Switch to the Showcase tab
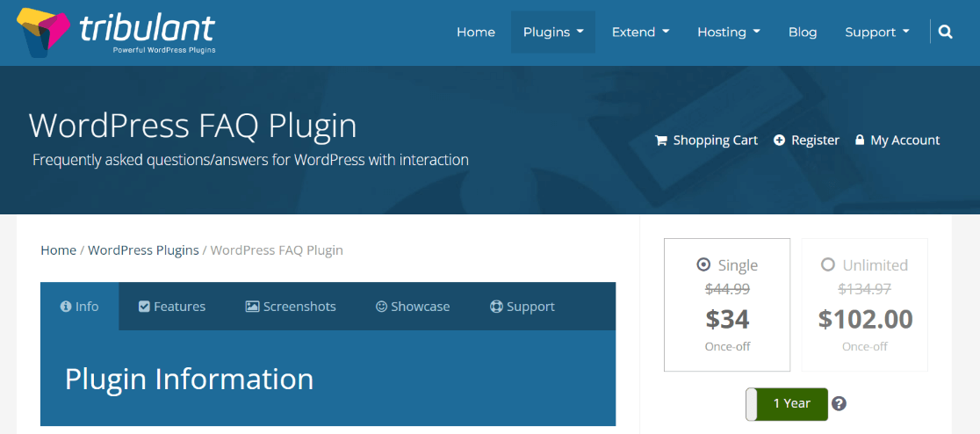The width and height of the screenshot is (980, 434). (x=413, y=307)
